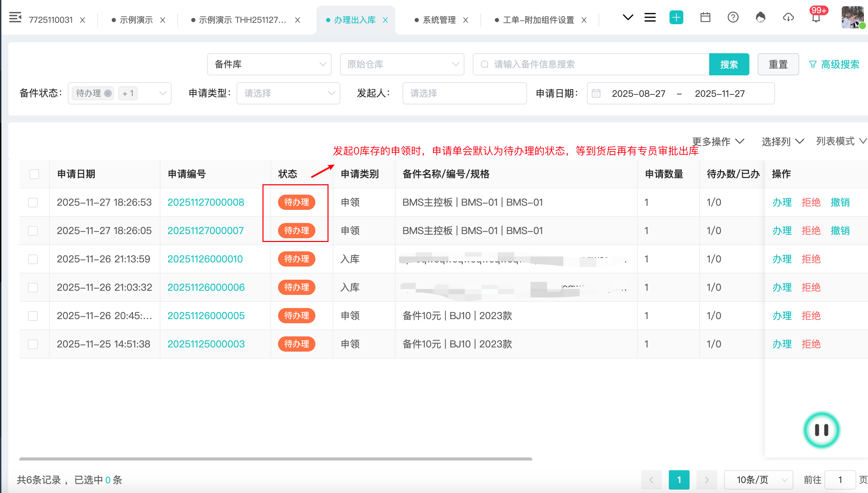Remove the 待办理 status filter tag
868x493 pixels.
108,93
